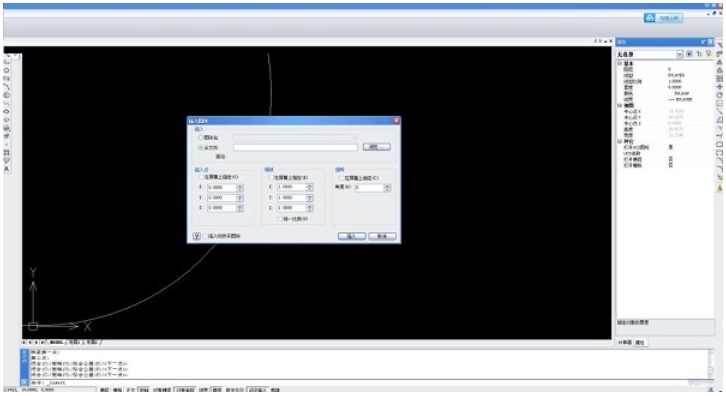Select the text tool (A) in left toolbar
Screen dimensions: 726x396
6,169
